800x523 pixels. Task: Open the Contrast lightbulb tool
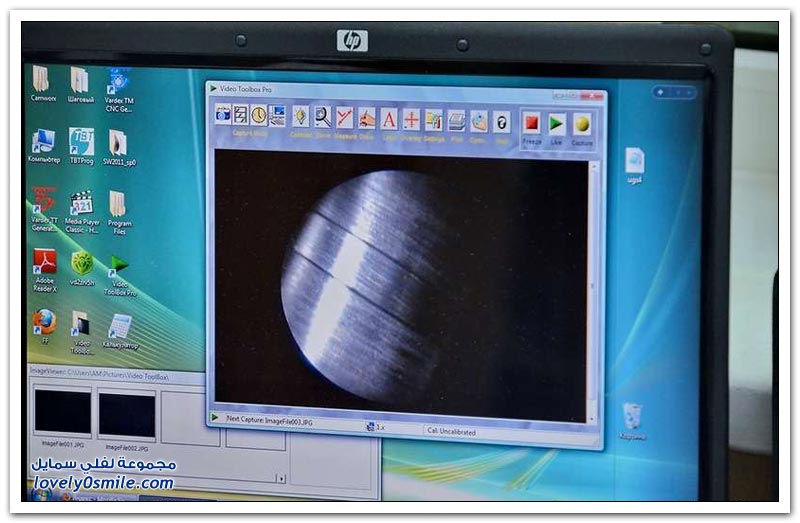(x=301, y=116)
